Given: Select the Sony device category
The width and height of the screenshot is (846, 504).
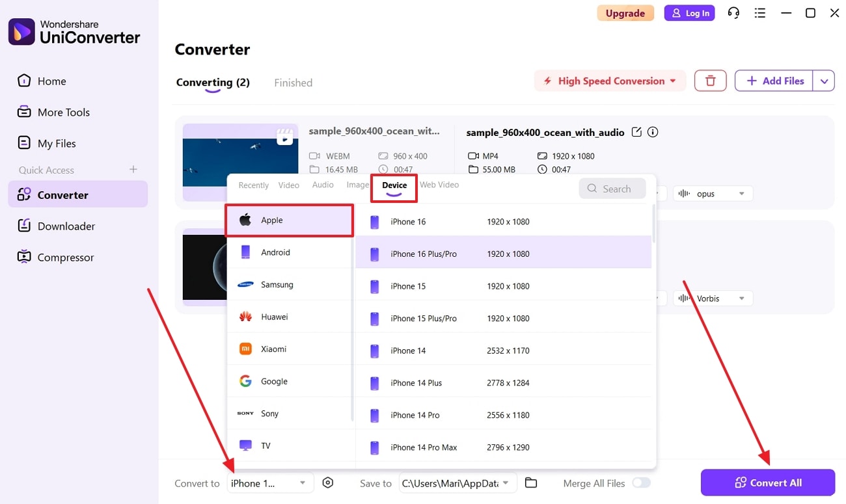Looking at the screenshot, I should click(x=289, y=414).
